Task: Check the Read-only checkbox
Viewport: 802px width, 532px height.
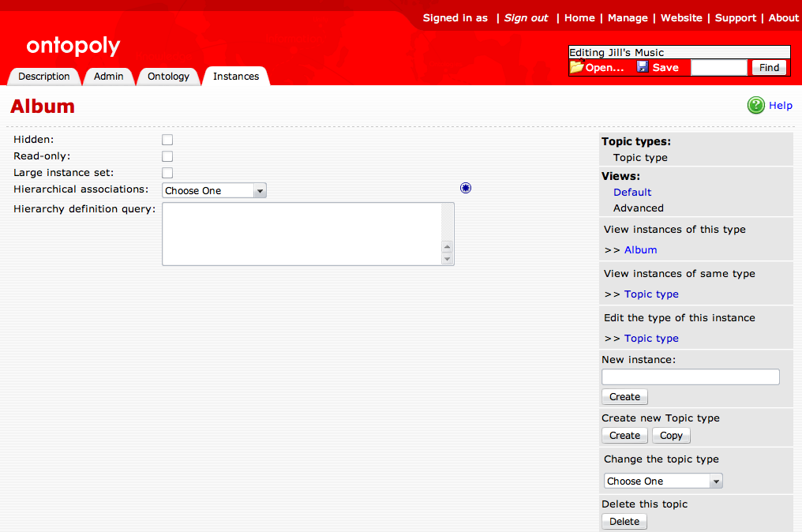Action: pos(167,155)
